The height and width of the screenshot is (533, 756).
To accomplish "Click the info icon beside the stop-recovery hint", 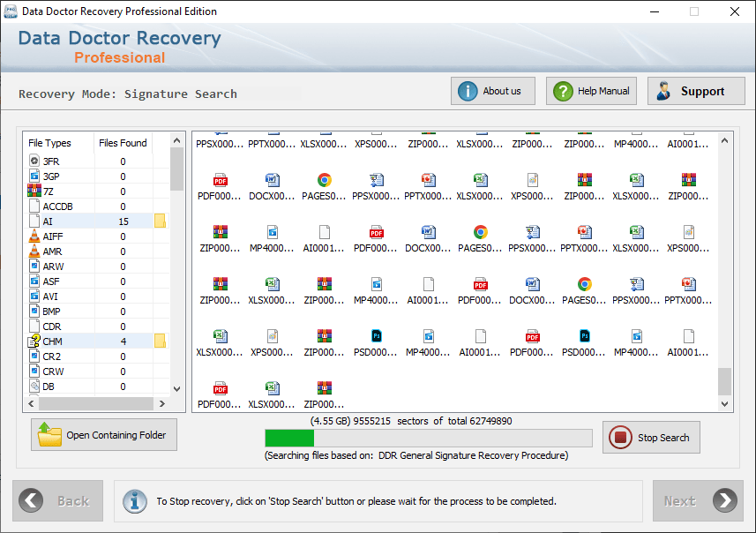I will coord(135,501).
